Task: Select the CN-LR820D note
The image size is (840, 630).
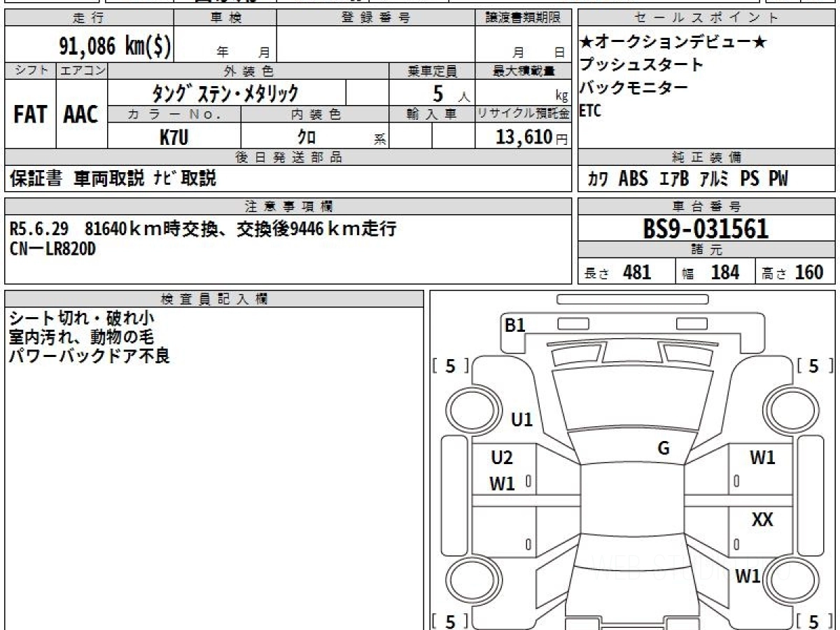Action: [x=52, y=248]
